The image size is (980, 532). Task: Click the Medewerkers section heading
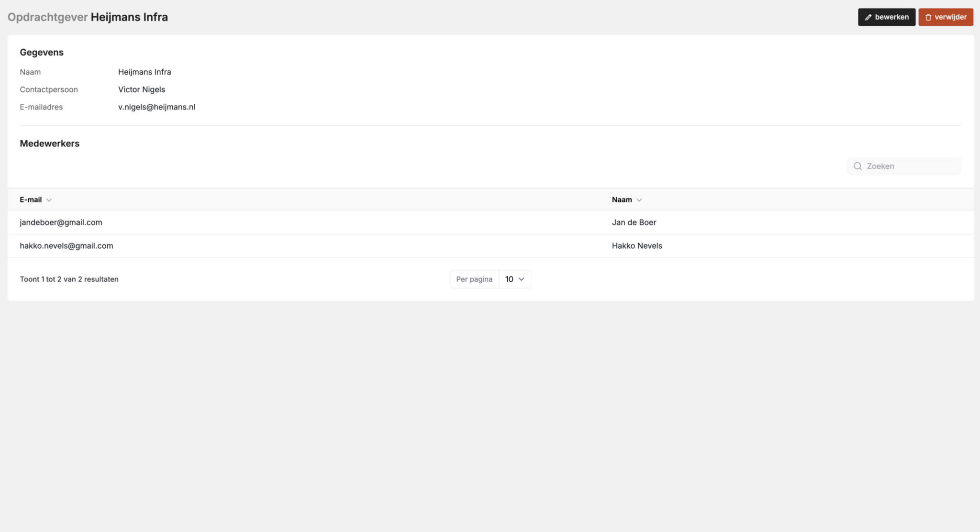pos(50,144)
